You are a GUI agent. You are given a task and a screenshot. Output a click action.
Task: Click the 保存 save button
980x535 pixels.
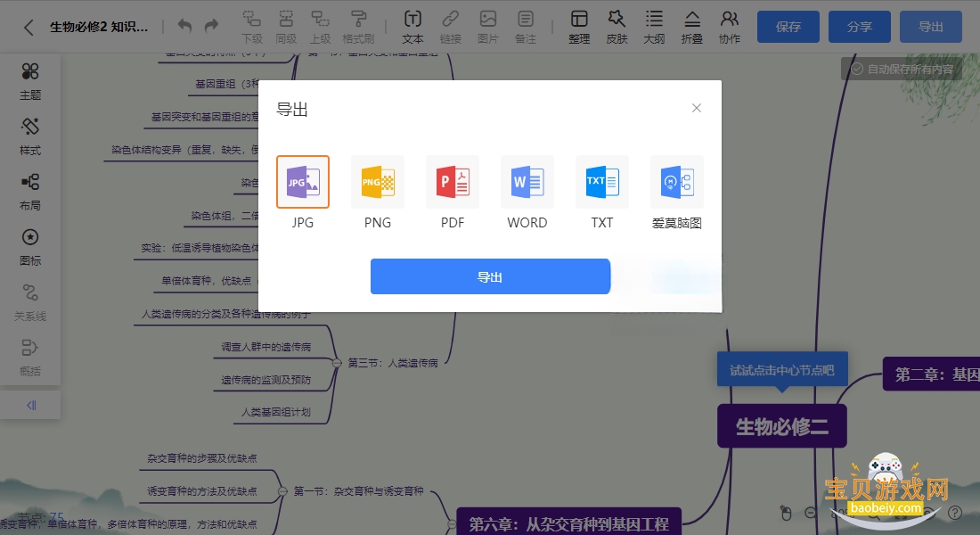pos(788,27)
